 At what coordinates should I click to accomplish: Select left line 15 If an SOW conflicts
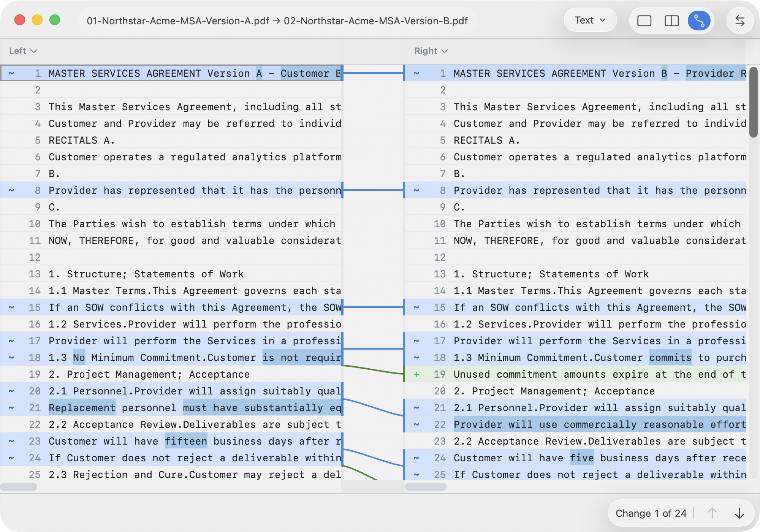click(171, 307)
